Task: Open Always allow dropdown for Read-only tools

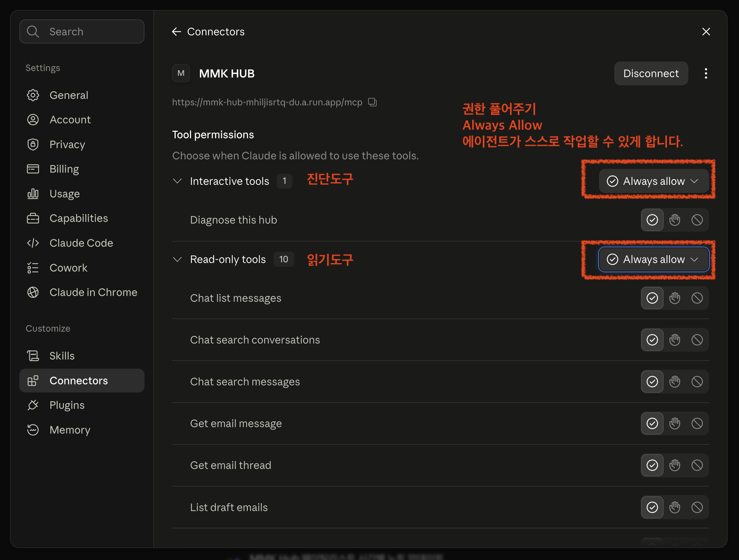Action: (x=653, y=259)
